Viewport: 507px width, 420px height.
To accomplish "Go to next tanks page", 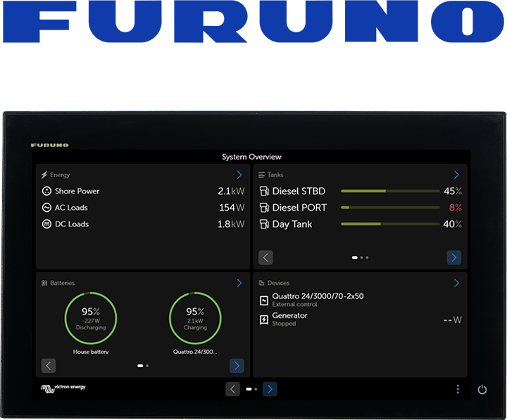I will click(x=454, y=257).
